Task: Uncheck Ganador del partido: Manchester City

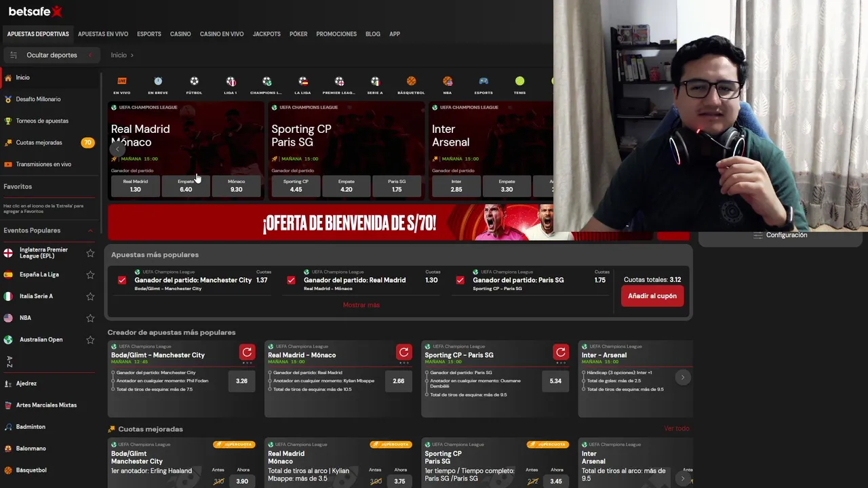Action: tap(122, 280)
